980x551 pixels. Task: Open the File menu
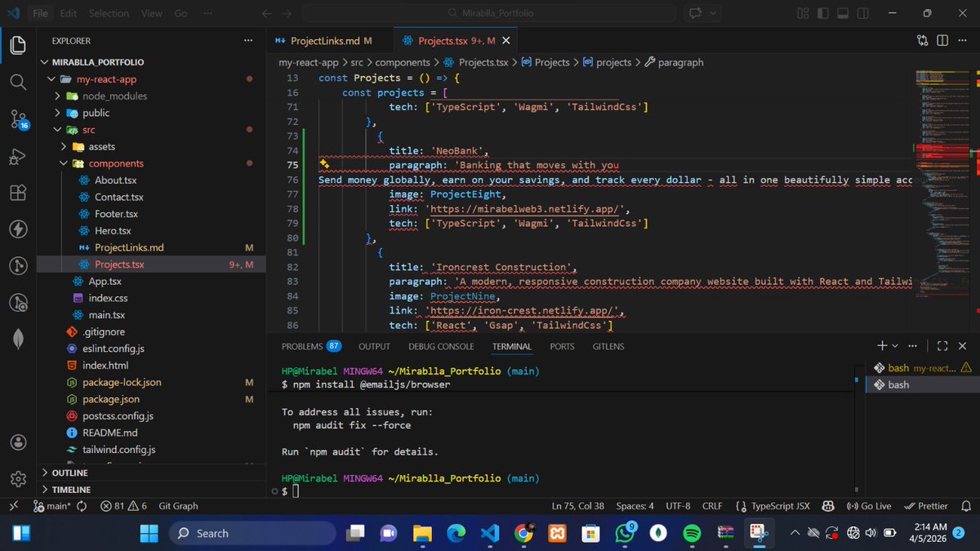pos(39,13)
